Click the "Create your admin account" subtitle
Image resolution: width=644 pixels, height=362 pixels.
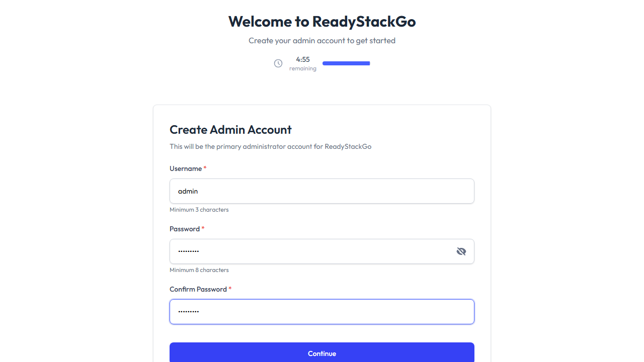pos(322,41)
